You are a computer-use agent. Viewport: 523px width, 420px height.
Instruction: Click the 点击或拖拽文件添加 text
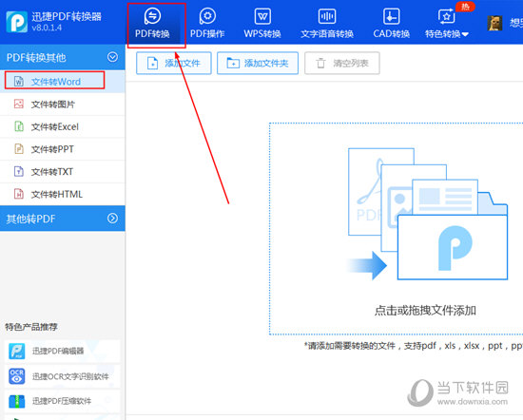click(425, 311)
